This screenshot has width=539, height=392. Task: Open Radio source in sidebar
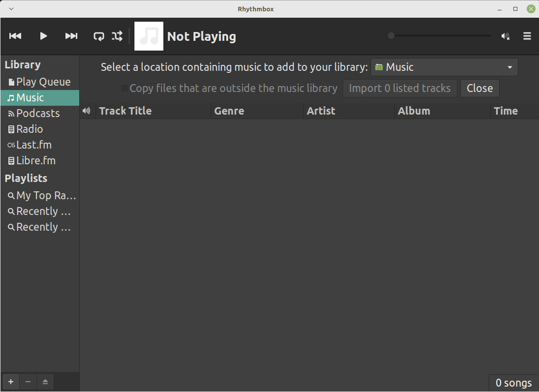[40, 129]
